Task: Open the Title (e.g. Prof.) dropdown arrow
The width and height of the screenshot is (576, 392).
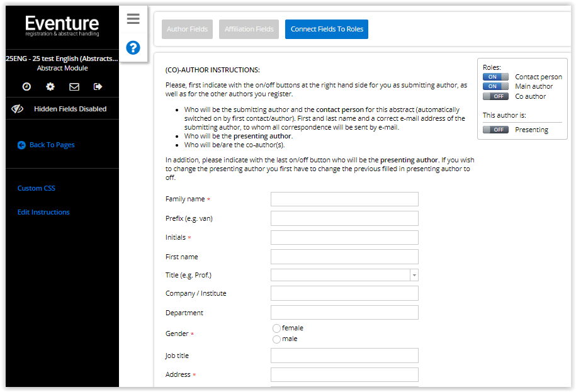Action: [x=414, y=275]
